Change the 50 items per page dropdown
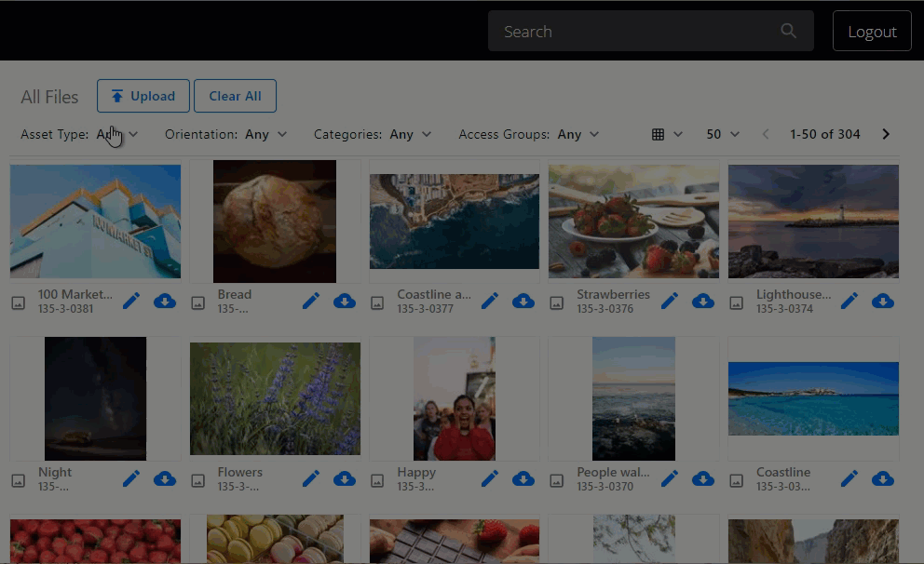924x564 pixels. point(723,134)
